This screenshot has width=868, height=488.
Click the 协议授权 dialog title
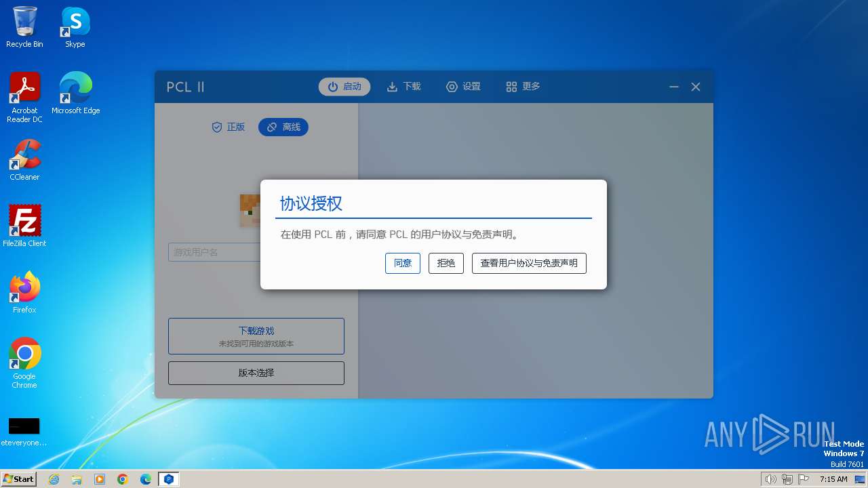click(x=311, y=203)
